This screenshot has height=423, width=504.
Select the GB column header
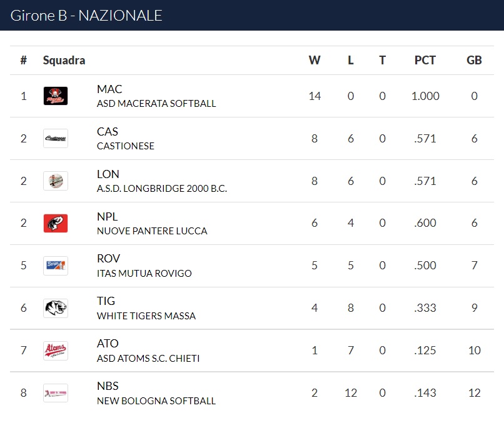click(x=474, y=60)
